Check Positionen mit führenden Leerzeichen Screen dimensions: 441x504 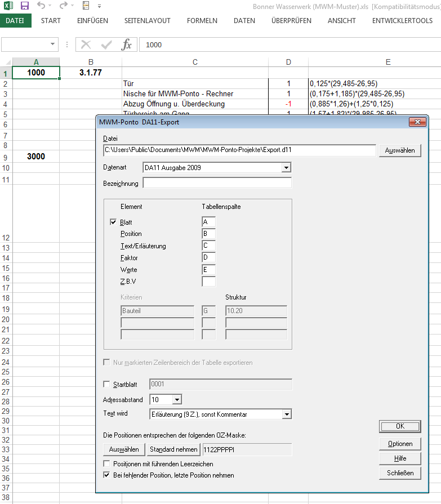(x=108, y=463)
